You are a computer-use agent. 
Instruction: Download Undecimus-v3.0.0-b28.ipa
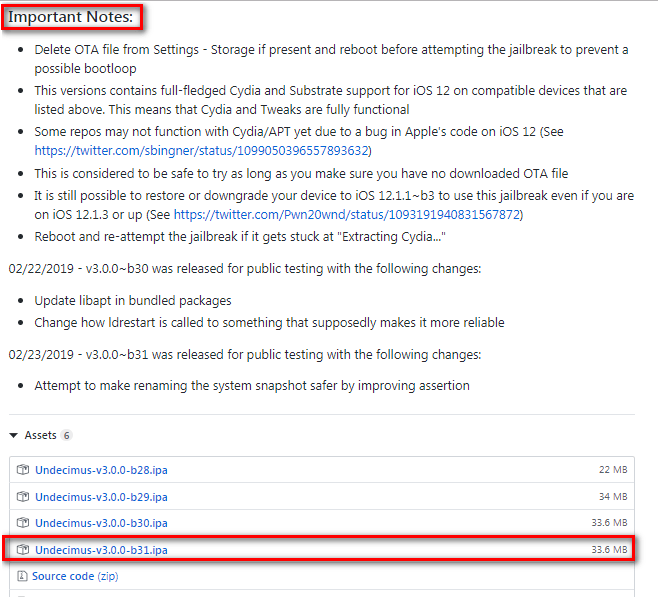pyautogui.click(x=101, y=470)
